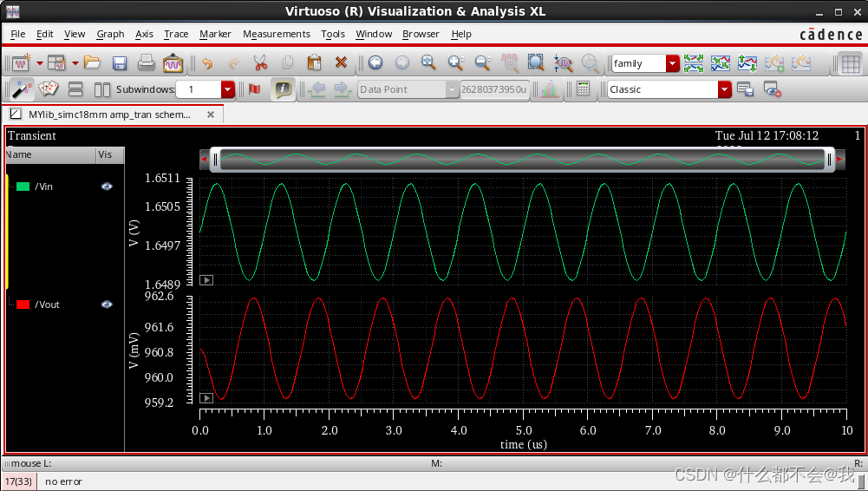
Task: Toggle visibility of /Vin trace
Action: (107, 187)
